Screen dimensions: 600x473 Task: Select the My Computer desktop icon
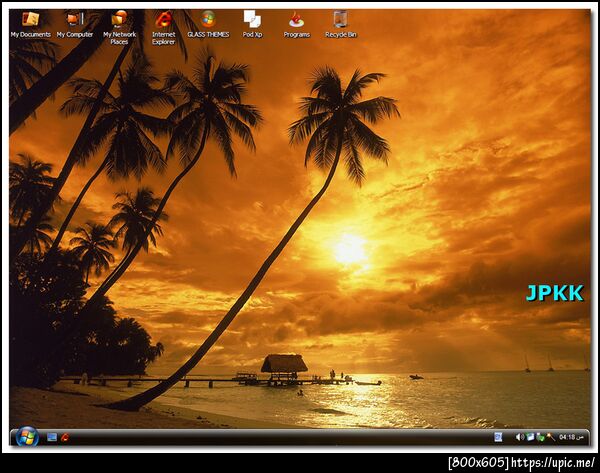pos(75,24)
